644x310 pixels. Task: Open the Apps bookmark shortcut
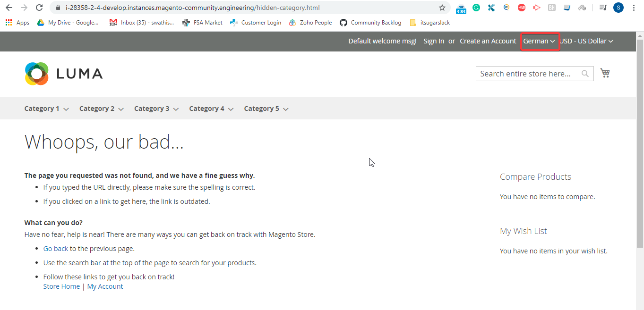pos(17,22)
